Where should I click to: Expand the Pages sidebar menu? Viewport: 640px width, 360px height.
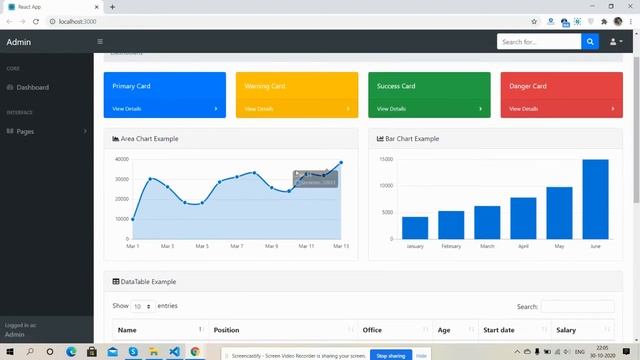tap(47, 131)
